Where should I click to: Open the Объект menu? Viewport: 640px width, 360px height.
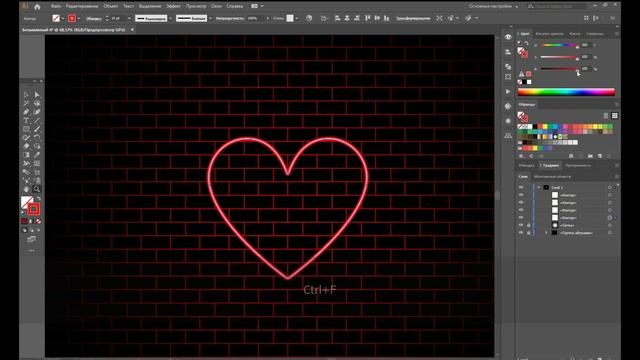tap(111, 6)
